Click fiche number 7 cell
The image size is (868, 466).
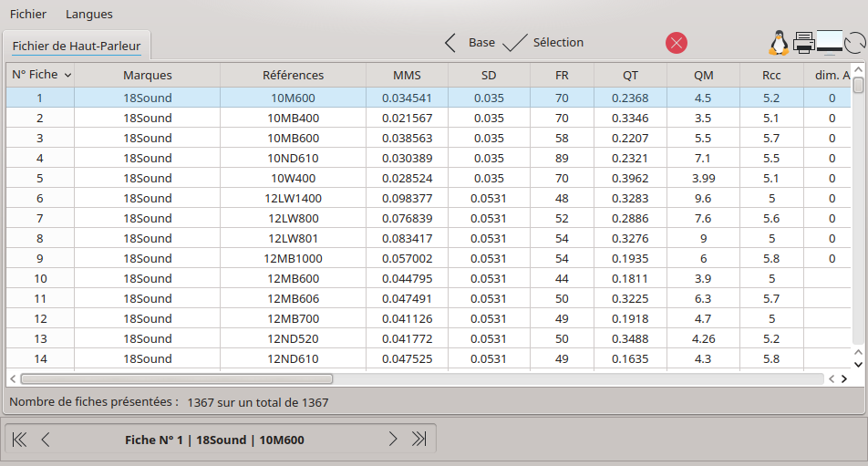[40, 218]
